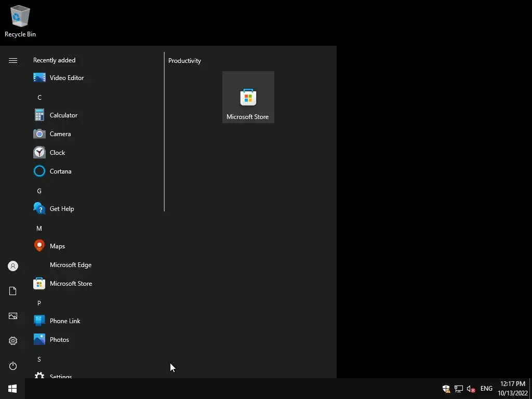The height and width of the screenshot is (399, 532).
Task: Open the Get Help app icon
Action: click(39, 208)
